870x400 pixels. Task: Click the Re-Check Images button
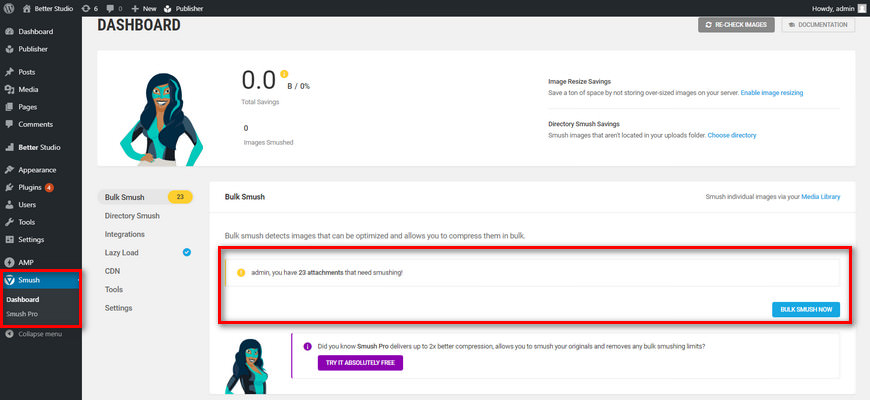click(736, 25)
